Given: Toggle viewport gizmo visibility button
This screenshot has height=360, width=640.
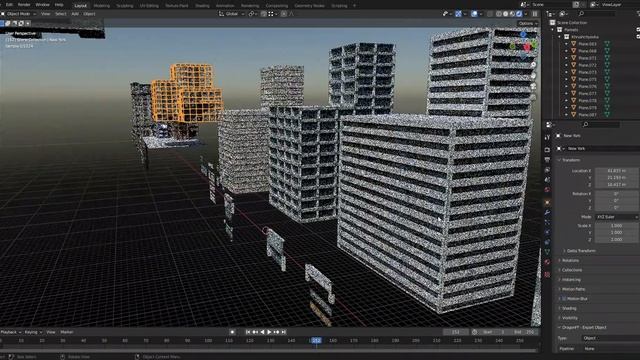Looking at the screenshot, I should coord(458,14).
